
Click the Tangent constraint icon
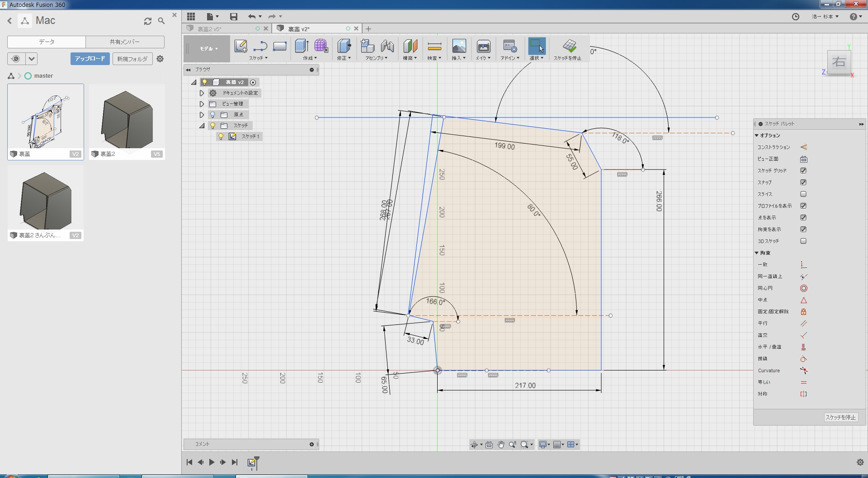803,359
